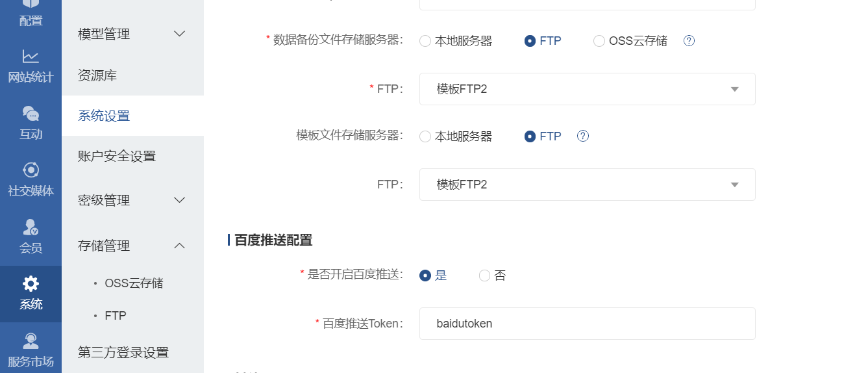The height and width of the screenshot is (373, 868).
Task: Select 本地服务器 for 数据备份文件存储服务器
Action: pyautogui.click(x=425, y=41)
